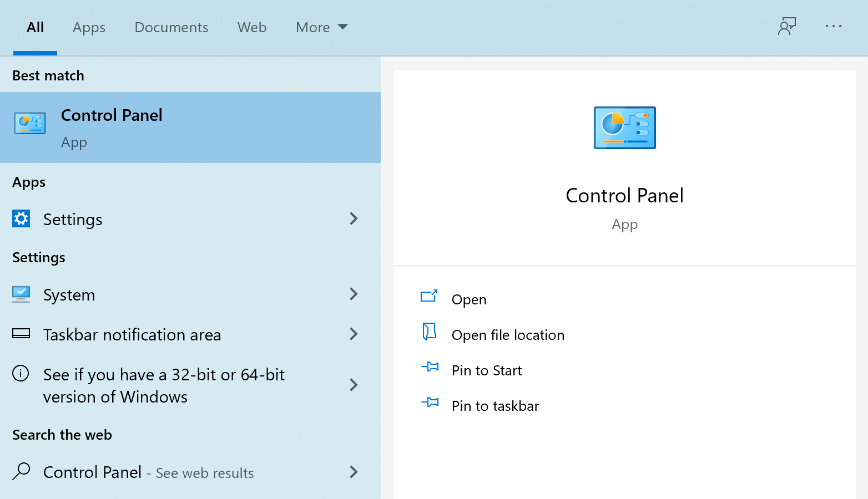Open Taskbar notification area result
868x499 pixels.
click(x=190, y=334)
